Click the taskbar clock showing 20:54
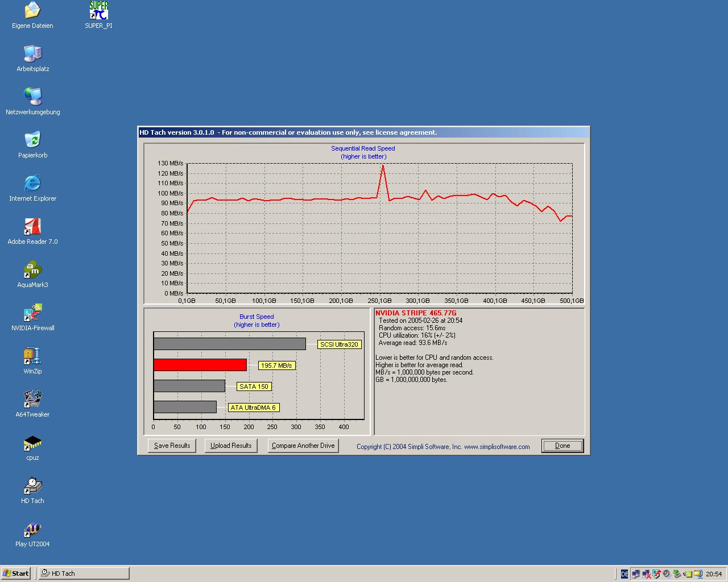Screen dimensions: 728x582 [714, 574]
